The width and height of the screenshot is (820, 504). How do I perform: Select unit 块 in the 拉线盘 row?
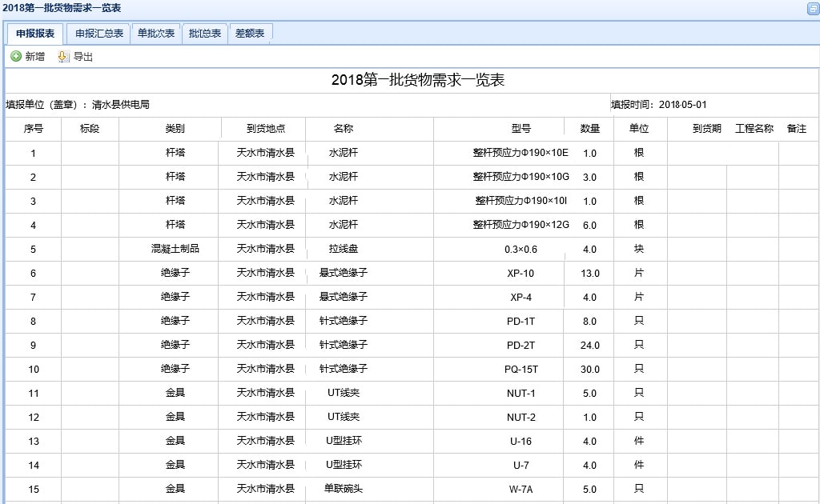tap(638, 249)
